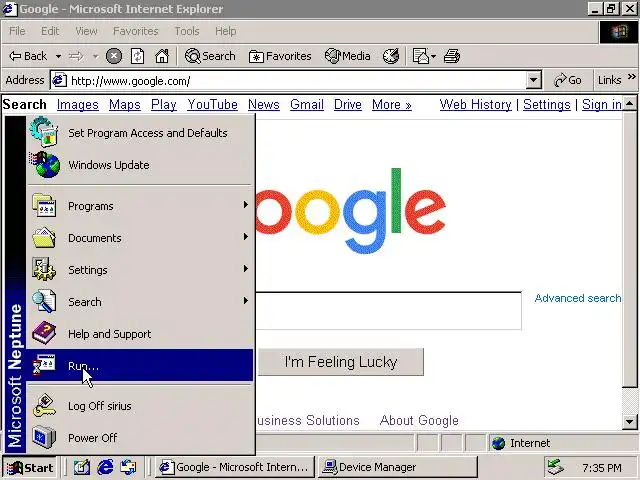Click the Maps link

pos(124,104)
